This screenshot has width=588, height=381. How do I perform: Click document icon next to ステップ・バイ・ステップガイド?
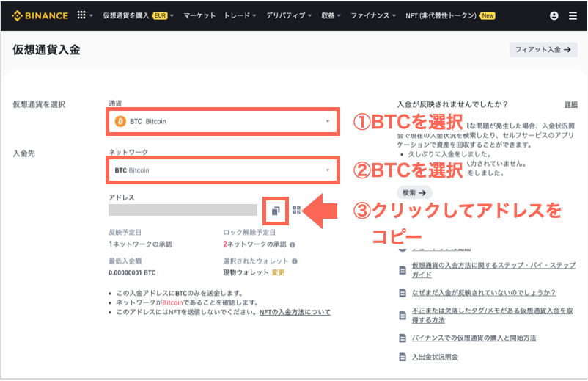(x=403, y=270)
